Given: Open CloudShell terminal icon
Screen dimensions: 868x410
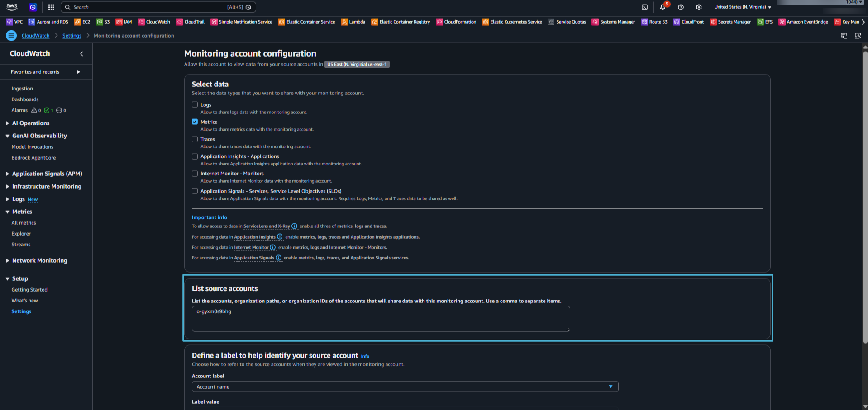Looking at the screenshot, I should coord(644,7).
